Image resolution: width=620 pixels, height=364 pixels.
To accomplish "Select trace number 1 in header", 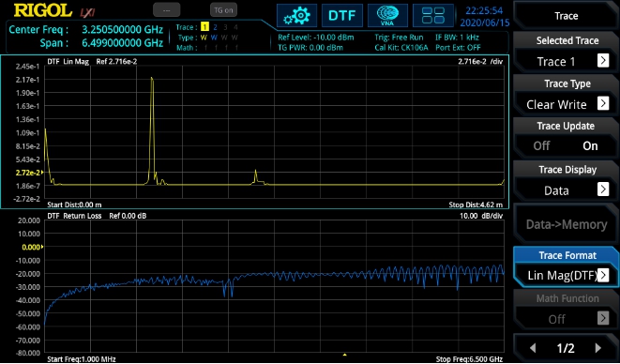I will [x=204, y=27].
